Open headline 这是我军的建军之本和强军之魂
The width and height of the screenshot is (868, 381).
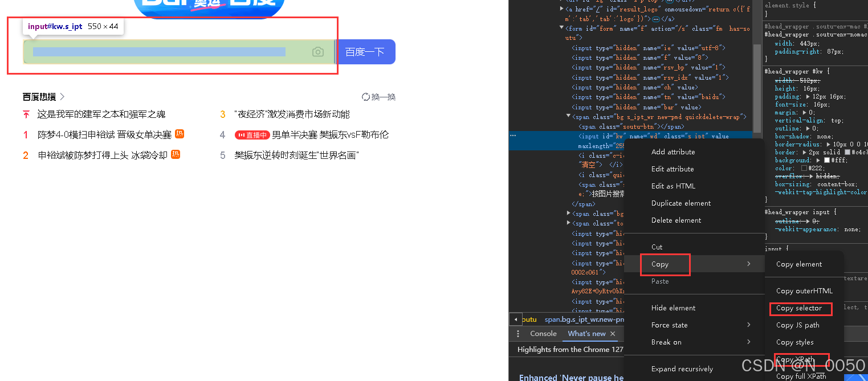click(x=101, y=114)
